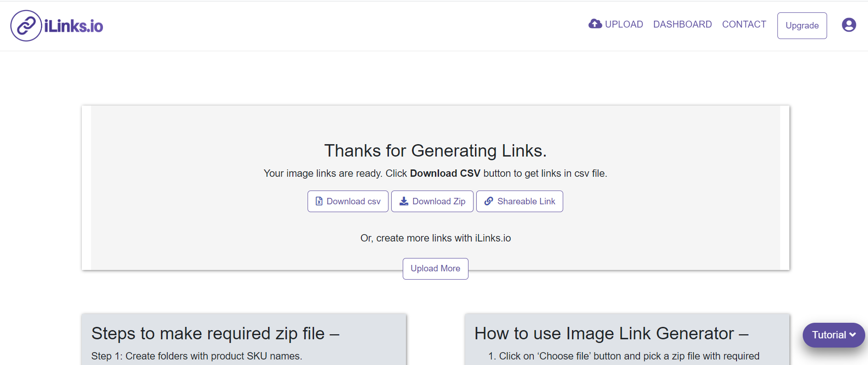Screen dimensions: 868x365
Task: Go to the DASHBOARD page
Action: (682, 24)
